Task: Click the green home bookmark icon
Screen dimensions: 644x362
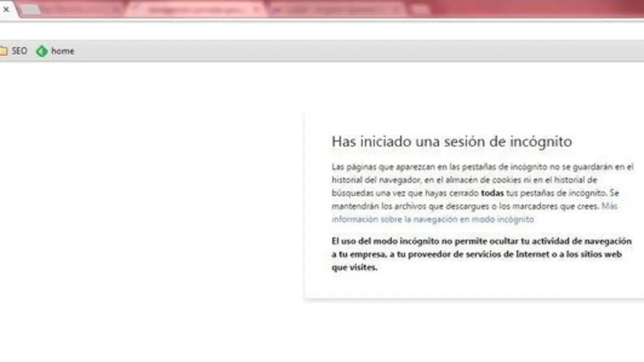Action: (42, 51)
